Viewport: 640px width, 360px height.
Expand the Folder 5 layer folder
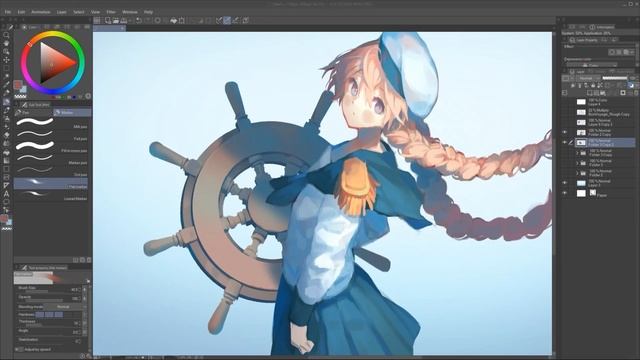point(577,163)
